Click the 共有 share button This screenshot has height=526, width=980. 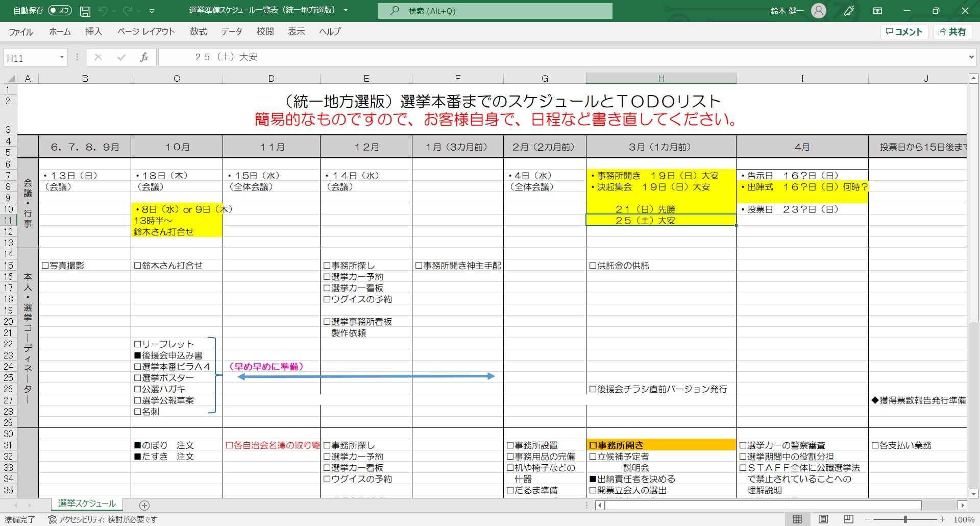(952, 32)
